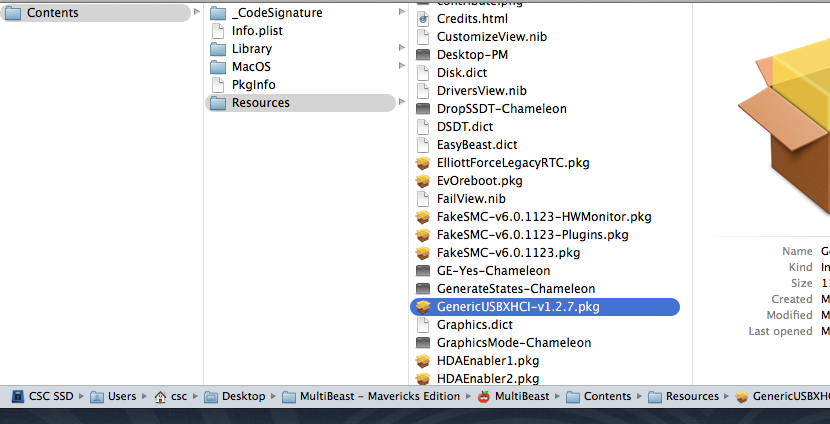Click the CustomizeView.nib file icon
The image size is (830, 424).
(x=423, y=37)
